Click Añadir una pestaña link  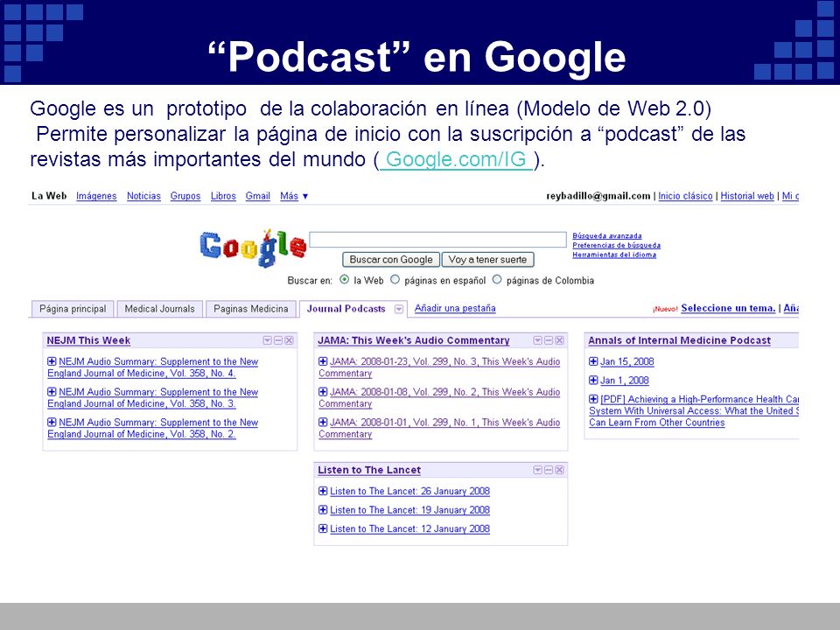point(455,309)
